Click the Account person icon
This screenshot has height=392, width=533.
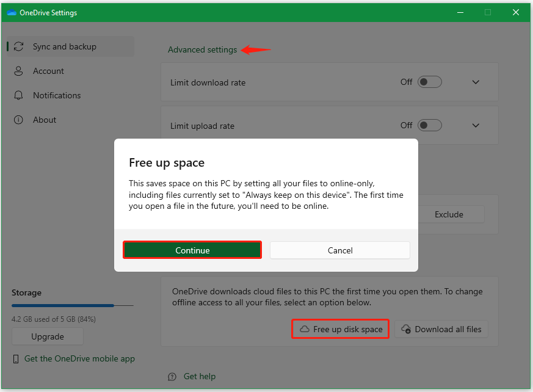[18, 71]
